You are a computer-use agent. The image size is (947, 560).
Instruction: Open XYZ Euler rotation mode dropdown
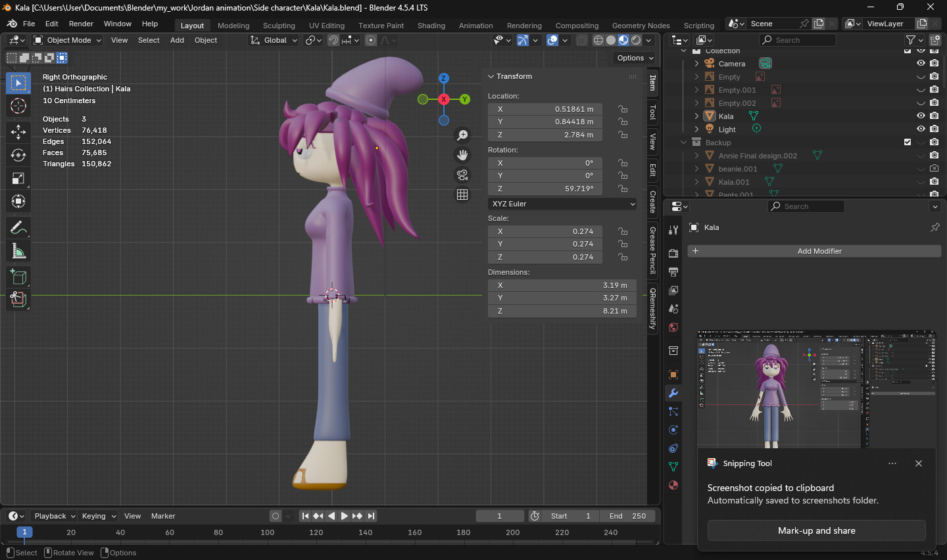(562, 204)
